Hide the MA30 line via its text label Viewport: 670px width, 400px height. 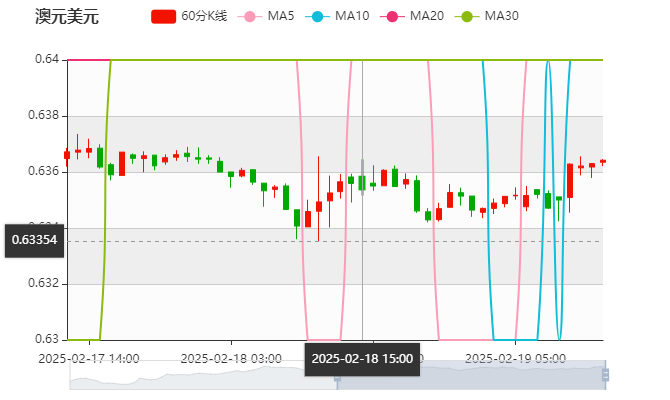point(501,17)
